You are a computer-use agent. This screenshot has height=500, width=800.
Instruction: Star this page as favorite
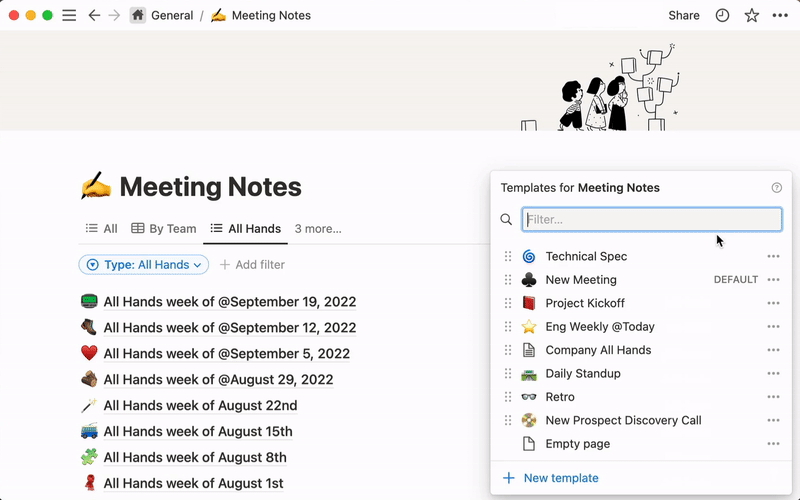click(752, 15)
